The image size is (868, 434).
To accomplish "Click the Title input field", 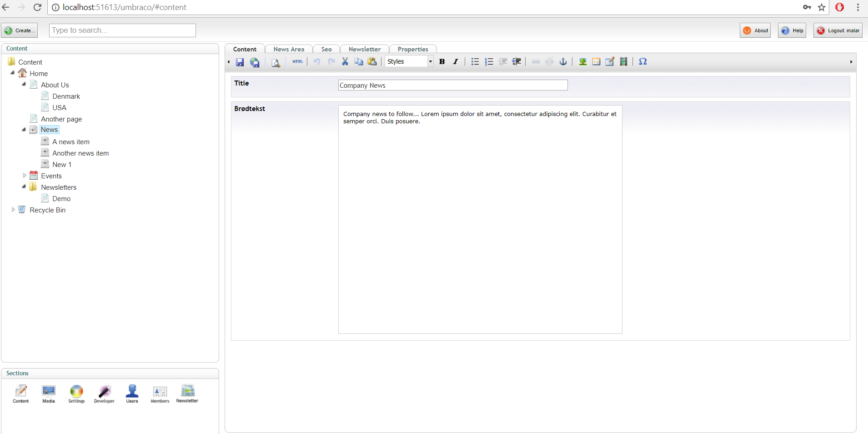I will coord(452,86).
